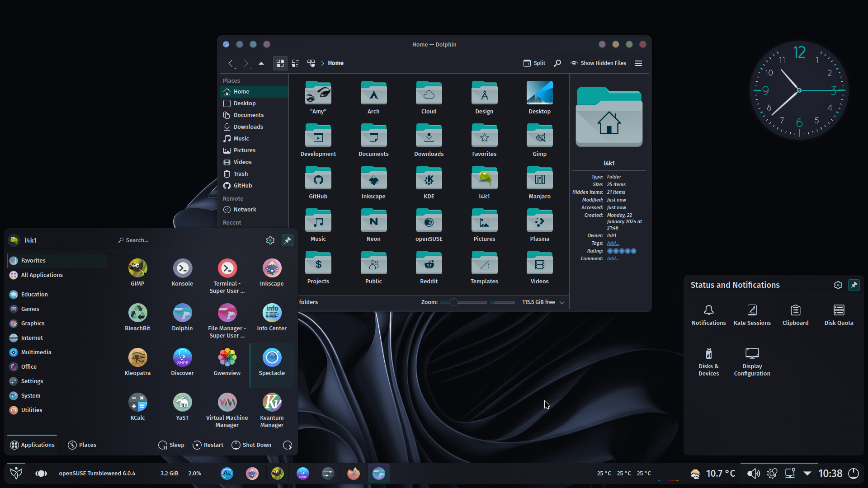Select All Applications category
This screenshot has width=868, height=488.
pyautogui.click(x=57, y=275)
